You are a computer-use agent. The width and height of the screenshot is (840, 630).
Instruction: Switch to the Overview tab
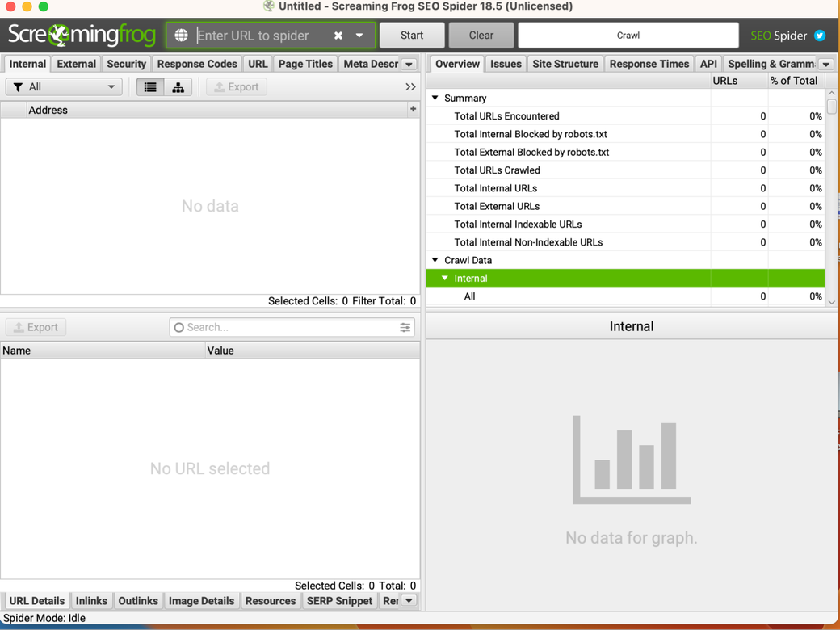coord(457,65)
